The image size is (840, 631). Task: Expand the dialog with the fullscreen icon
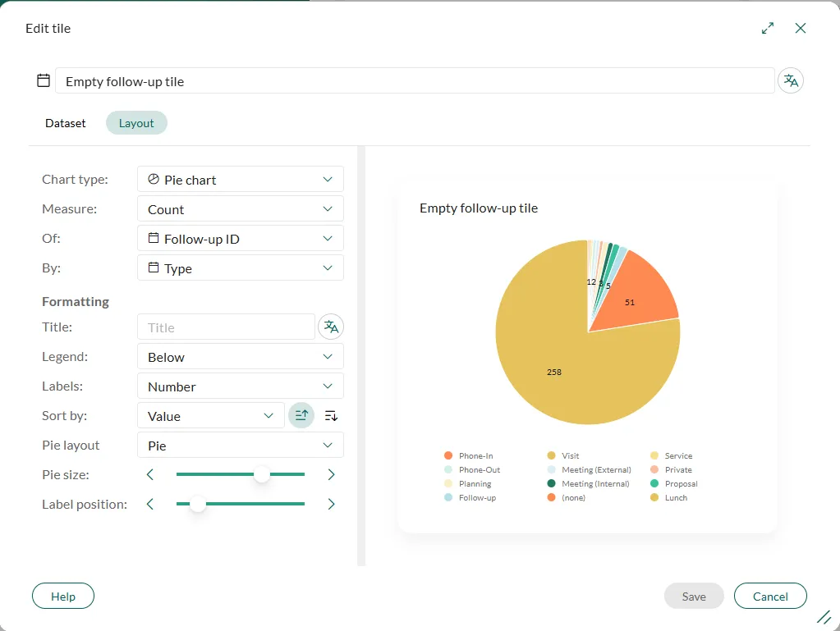pos(768,28)
